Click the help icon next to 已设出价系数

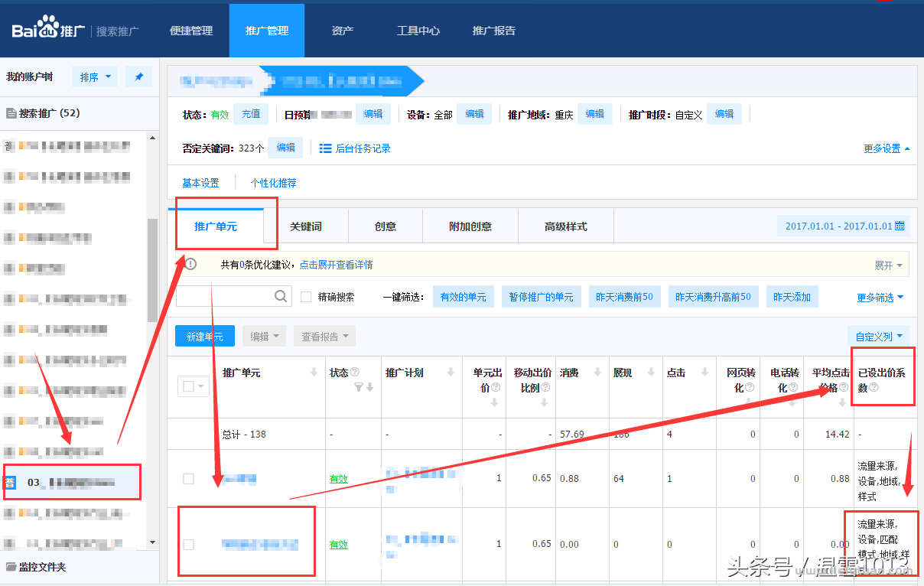874,388
